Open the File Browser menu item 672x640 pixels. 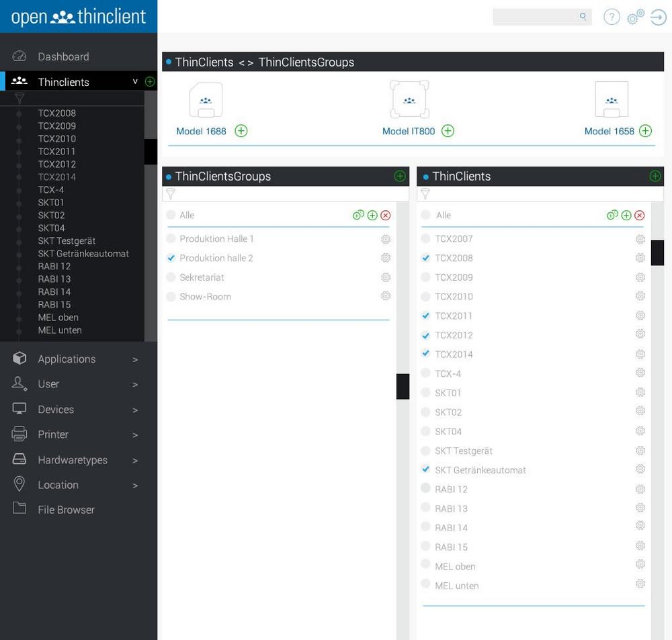pos(66,510)
